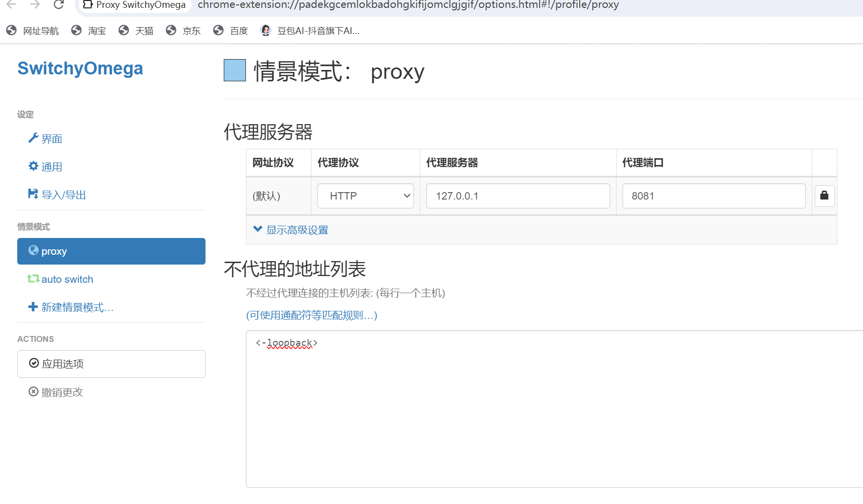Image resolution: width=863 pixels, height=504 pixels.
Task: Click the bypass list text area
Action: (x=554, y=409)
